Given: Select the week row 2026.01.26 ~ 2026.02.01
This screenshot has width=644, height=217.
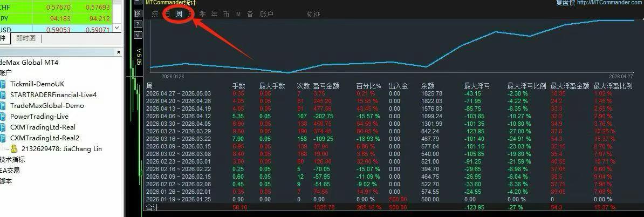Looking at the screenshot, I should [x=389, y=192].
